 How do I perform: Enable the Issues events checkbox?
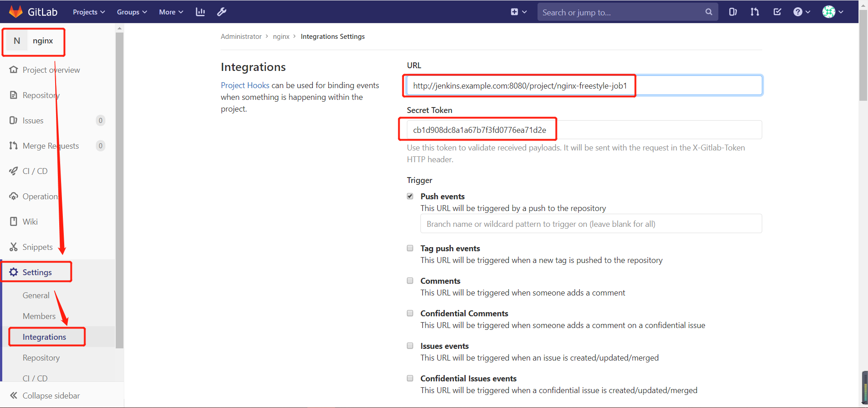(410, 346)
